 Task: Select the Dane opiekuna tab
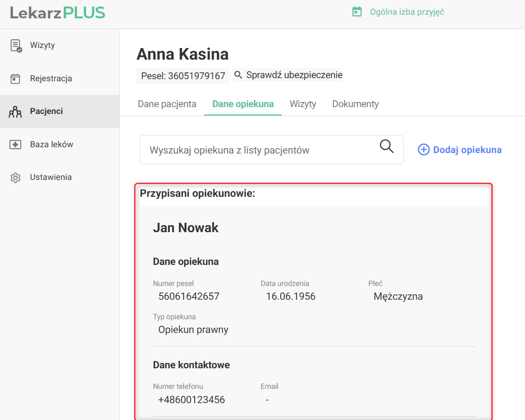coord(243,104)
